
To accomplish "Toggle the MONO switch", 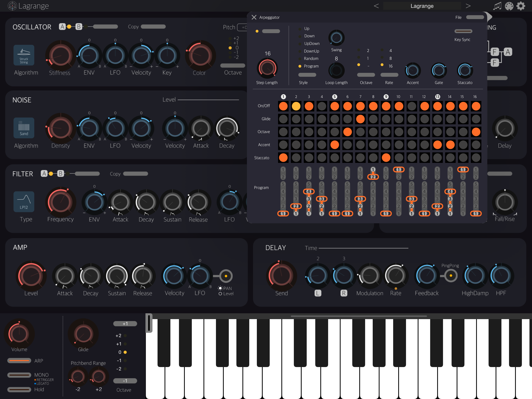I will [19, 375].
